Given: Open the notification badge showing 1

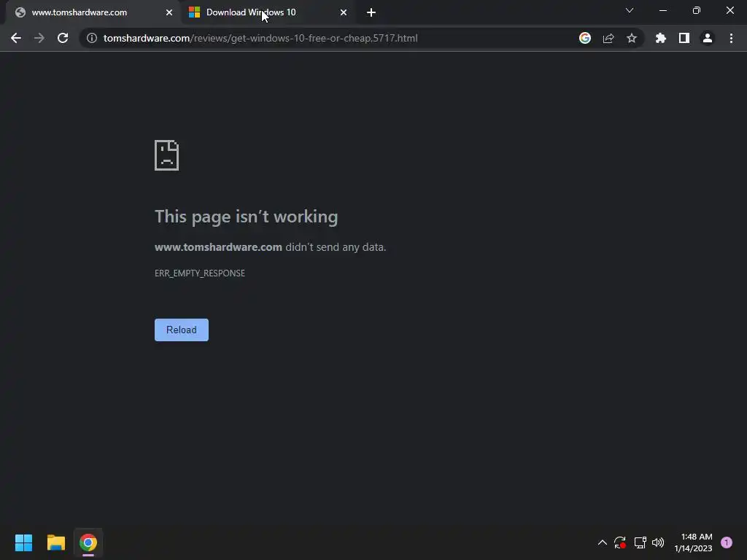Looking at the screenshot, I should click(727, 542).
